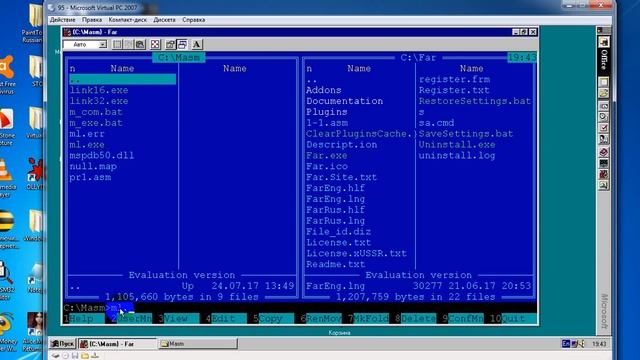Select License.txt in the right panel

coord(339,242)
